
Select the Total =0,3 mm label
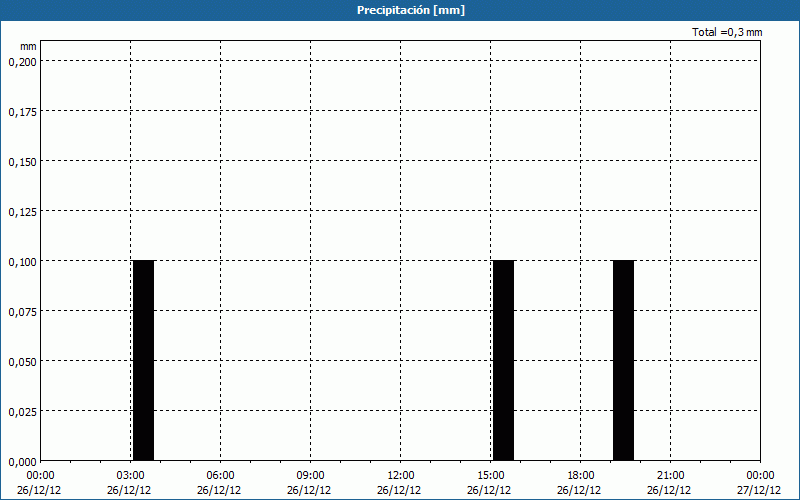(727, 32)
